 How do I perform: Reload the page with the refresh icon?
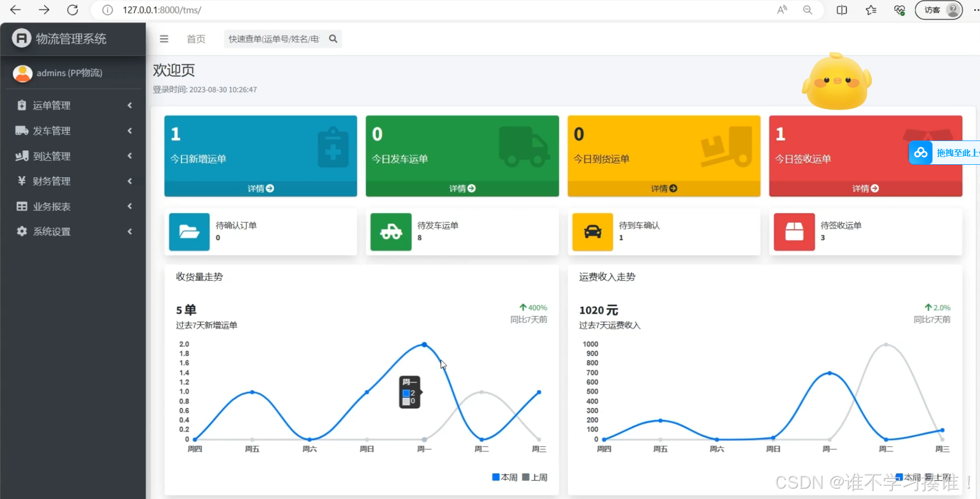(73, 10)
